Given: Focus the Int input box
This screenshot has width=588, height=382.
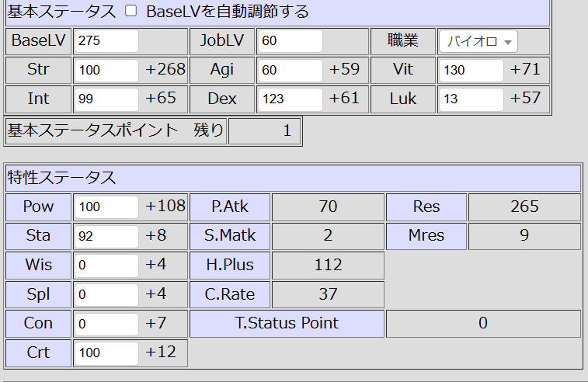Looking at the screenshot, I should tap(106, 99).
